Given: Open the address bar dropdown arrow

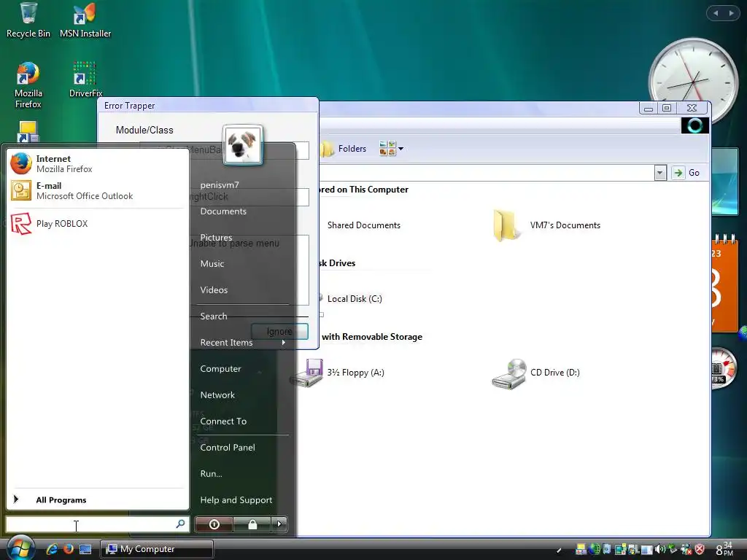Looking at the screenshot, I should tap(659, 172).
